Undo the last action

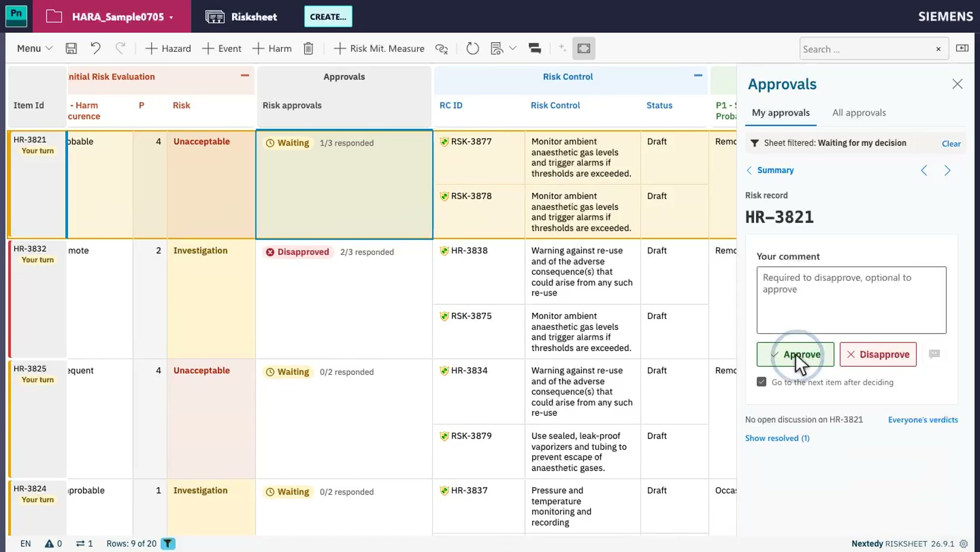click(96, 49)
